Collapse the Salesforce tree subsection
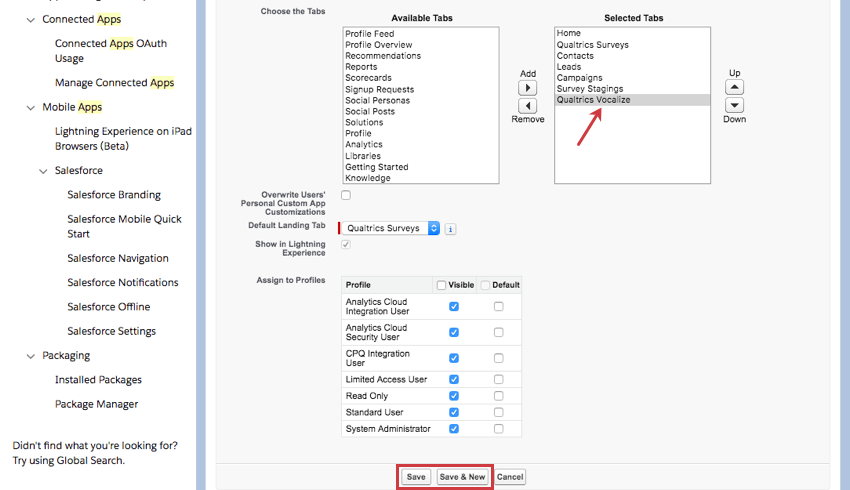 tap(43, 171)
